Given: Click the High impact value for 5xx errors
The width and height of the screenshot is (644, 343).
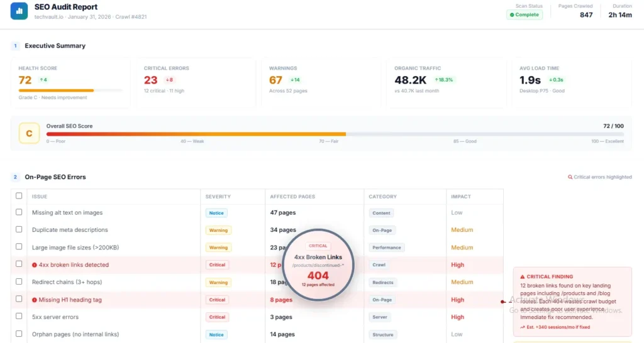Looking at the screenshot, I should pos(458,317).
